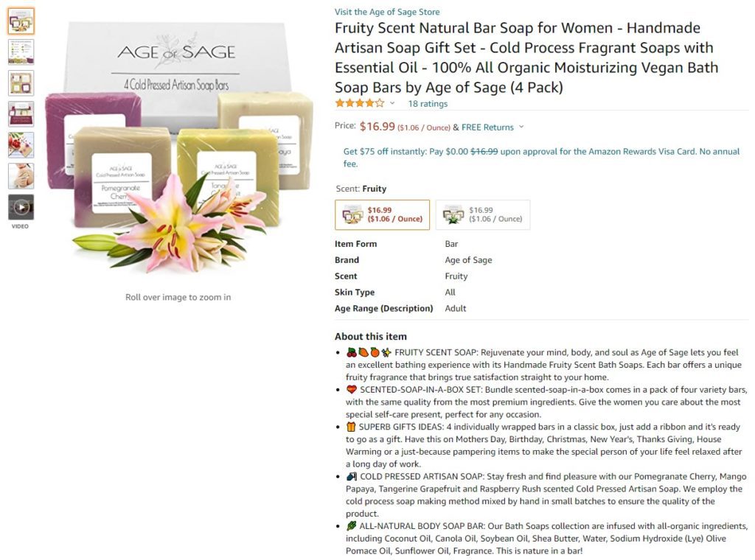Click the heart emoji bullet icon
The height and width of the screenshot is (560, 755).
(352, 389)
